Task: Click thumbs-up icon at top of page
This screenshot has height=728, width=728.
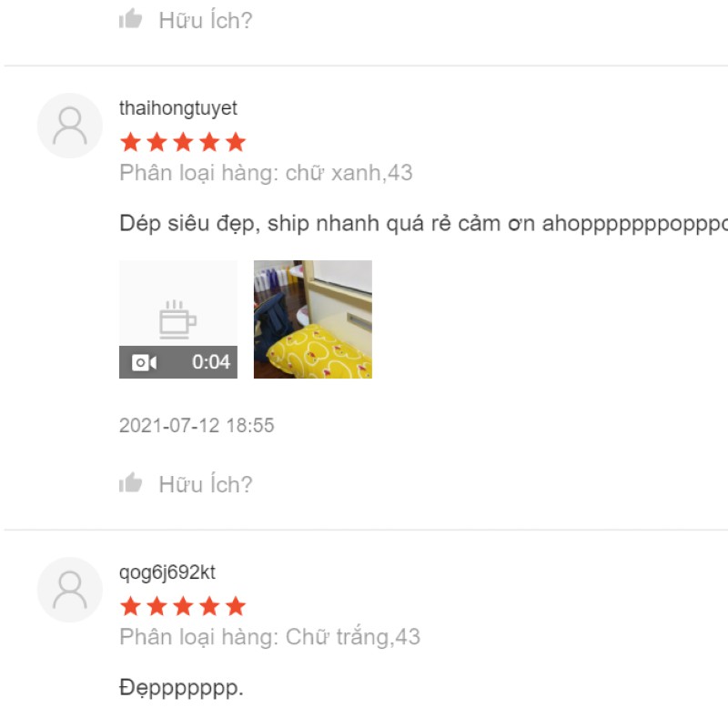Action: pyautogui.click(x=130, y=18)
